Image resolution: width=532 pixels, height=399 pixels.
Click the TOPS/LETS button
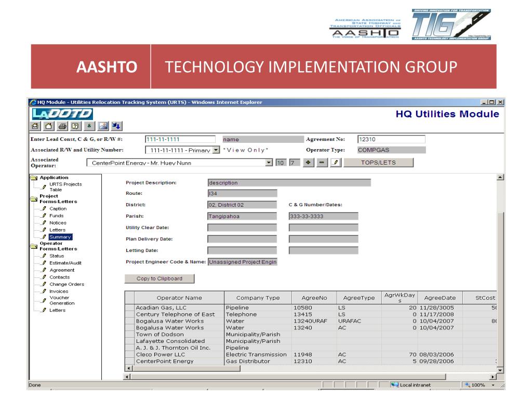pyautogui.click(x=379, y=163)
